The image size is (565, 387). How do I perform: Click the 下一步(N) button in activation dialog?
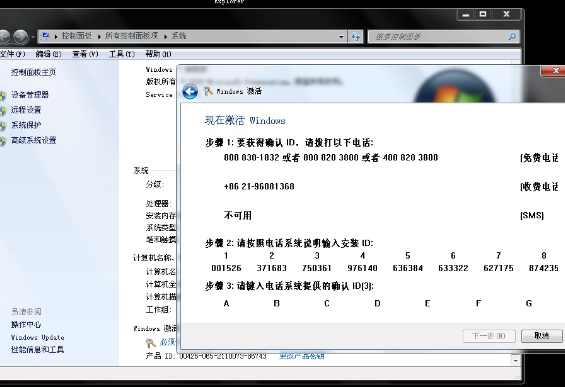coord(489,336)
